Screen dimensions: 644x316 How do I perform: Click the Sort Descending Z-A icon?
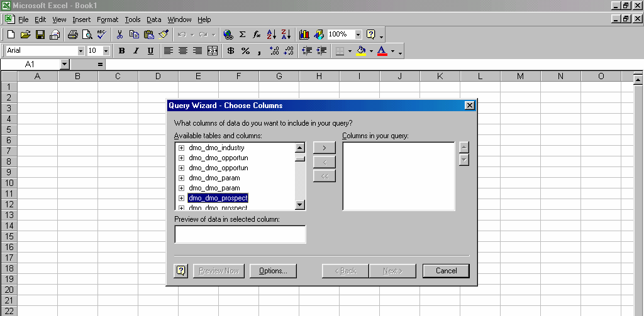click(x=286, y=35)
